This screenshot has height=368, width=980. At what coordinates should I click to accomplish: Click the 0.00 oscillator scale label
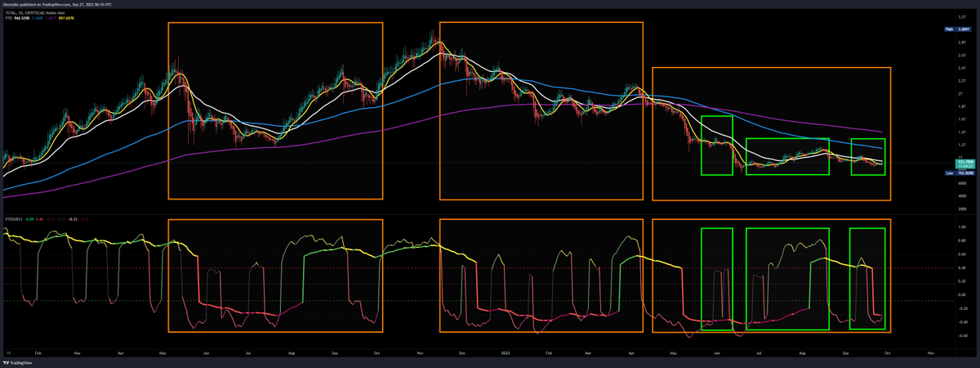(964, 294)
